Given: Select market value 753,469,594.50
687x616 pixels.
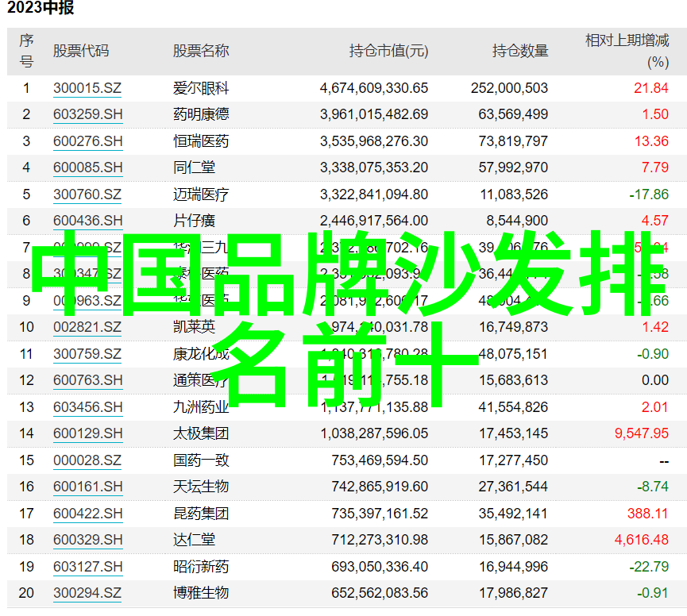Looking at the screenshot, I should 380,460.
